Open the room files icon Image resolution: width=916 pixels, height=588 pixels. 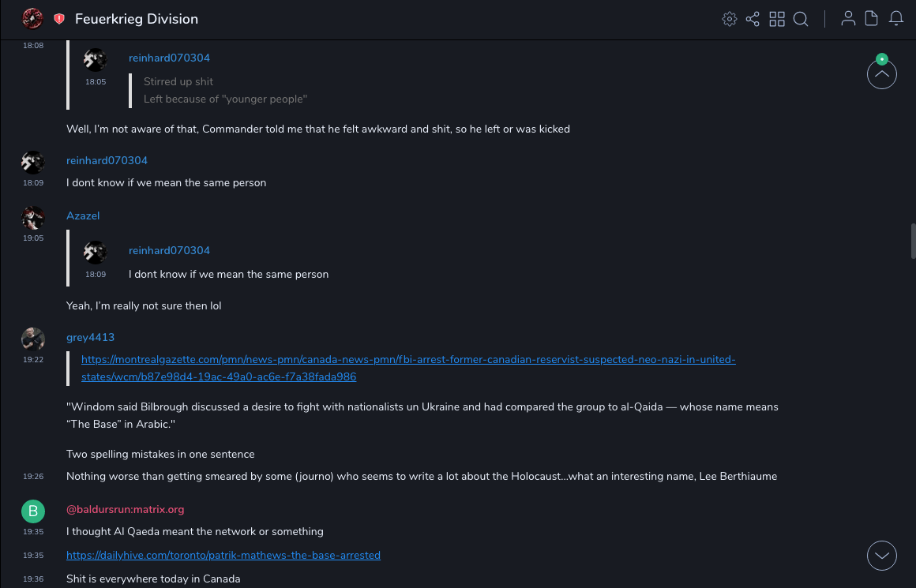click(872, 19)
